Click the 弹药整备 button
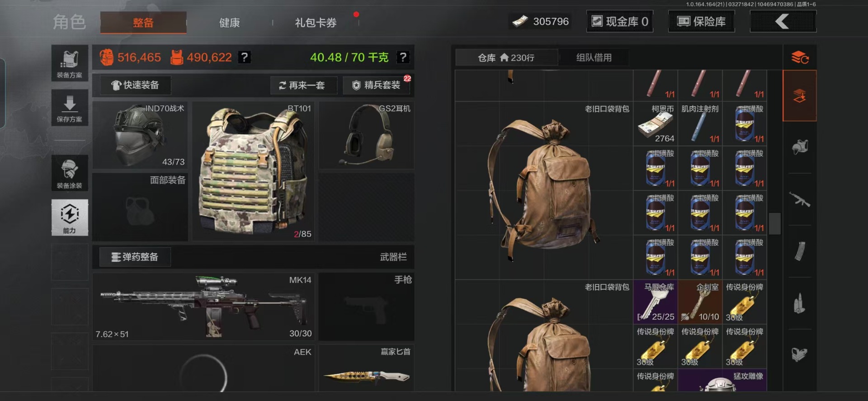Image resolution: width=868 pixels, height=401 pixels. (x=135, y=257)
